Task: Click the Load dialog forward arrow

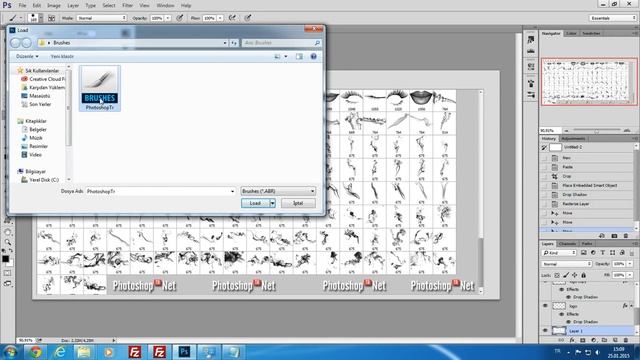Action: click(x=26, y=43)
